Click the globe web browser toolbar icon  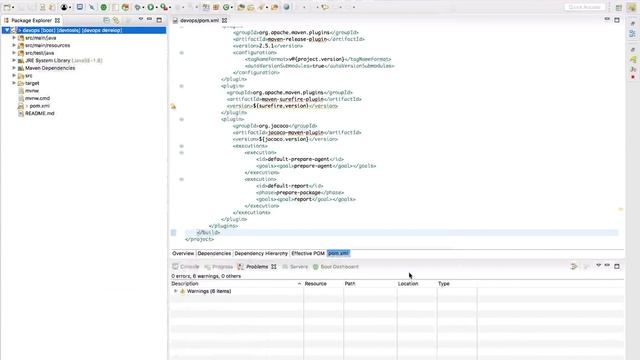pyautogui.click(x=287, y=7)
